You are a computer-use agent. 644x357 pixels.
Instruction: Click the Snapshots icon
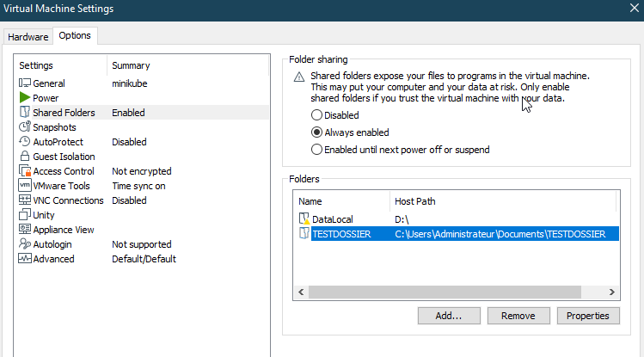[25, 127]
